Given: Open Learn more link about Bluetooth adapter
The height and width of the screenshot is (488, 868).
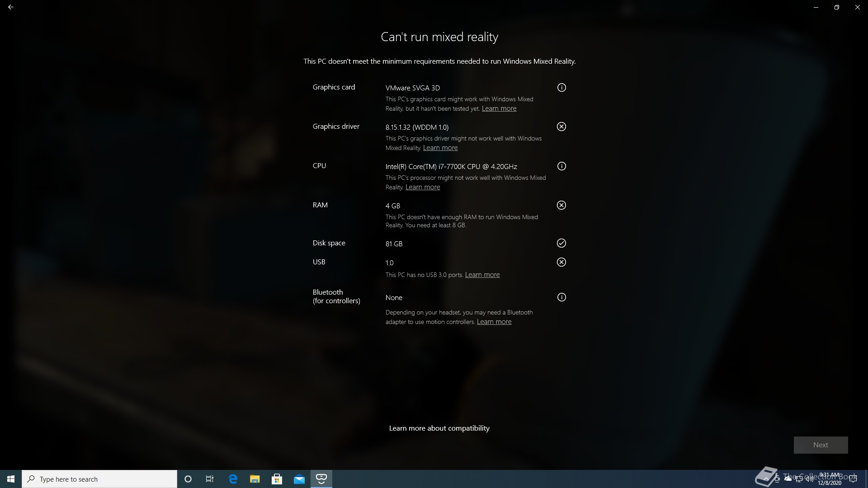Looking at the screenshot, I should [x=494, y=322].
